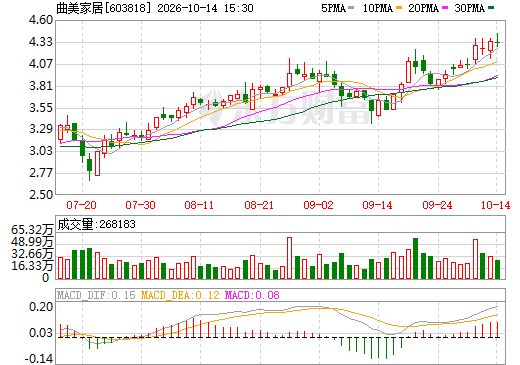Click the tallest red volume bar near 08-28
The image size is (520, 365).
pyautogui.click(x=289, y=258)
